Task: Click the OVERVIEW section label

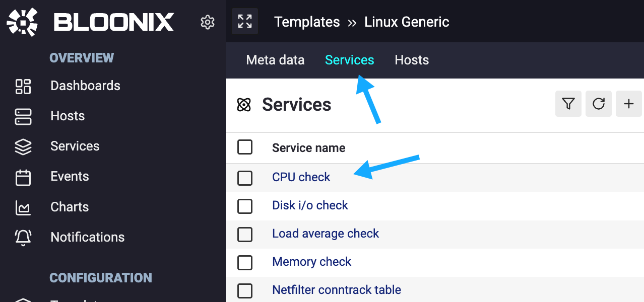Action: click(82, 58)
